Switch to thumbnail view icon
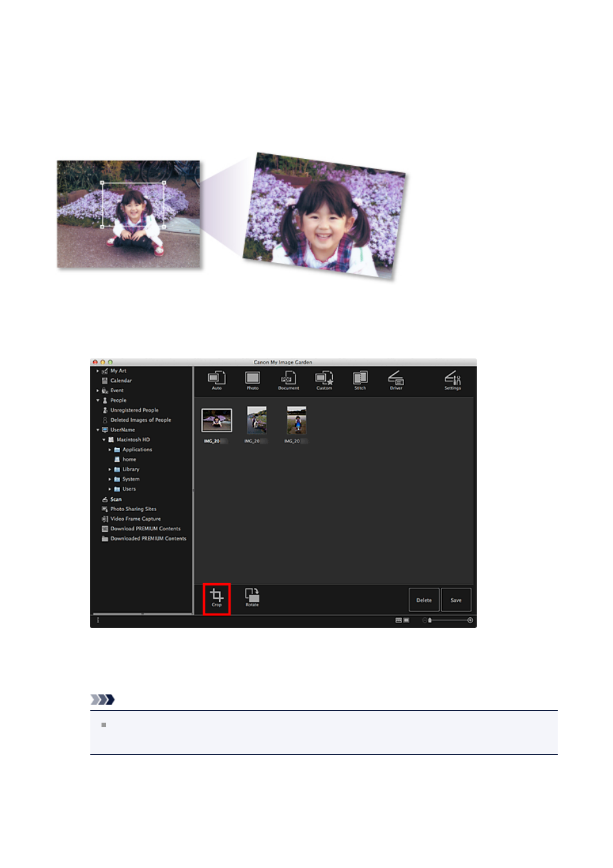The width and height of the screenshot is (613, 868). click(x=398, y=620)
